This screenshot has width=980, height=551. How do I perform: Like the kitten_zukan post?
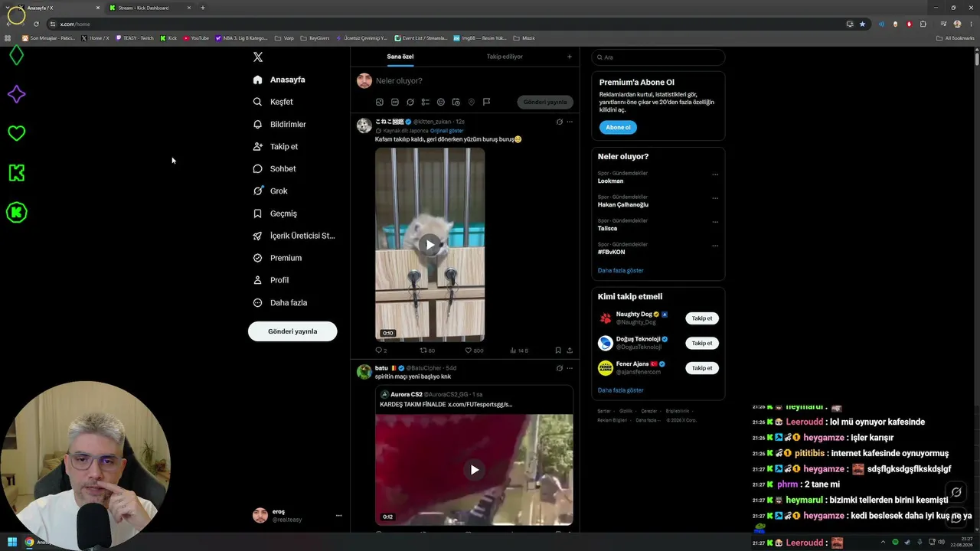coord(473,350)
